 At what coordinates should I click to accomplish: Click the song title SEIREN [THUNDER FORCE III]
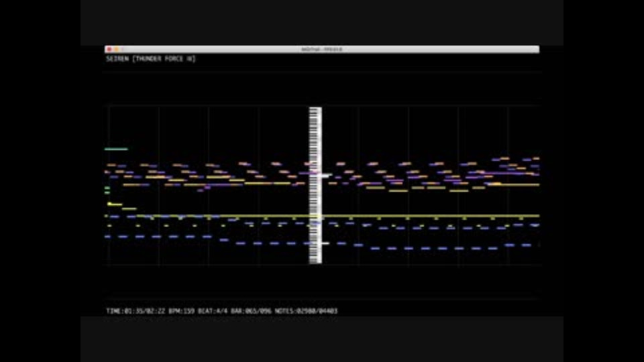pyautogui.click(x=151, y=59)
